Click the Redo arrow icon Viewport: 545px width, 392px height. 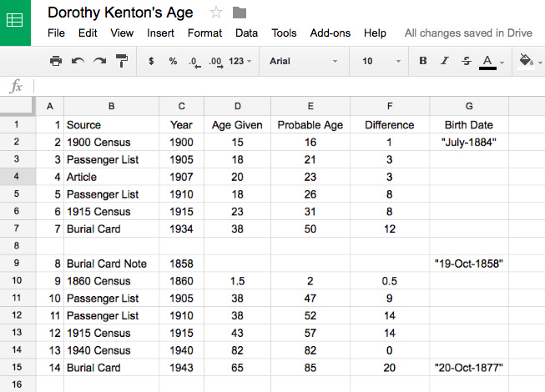[99, 61]
